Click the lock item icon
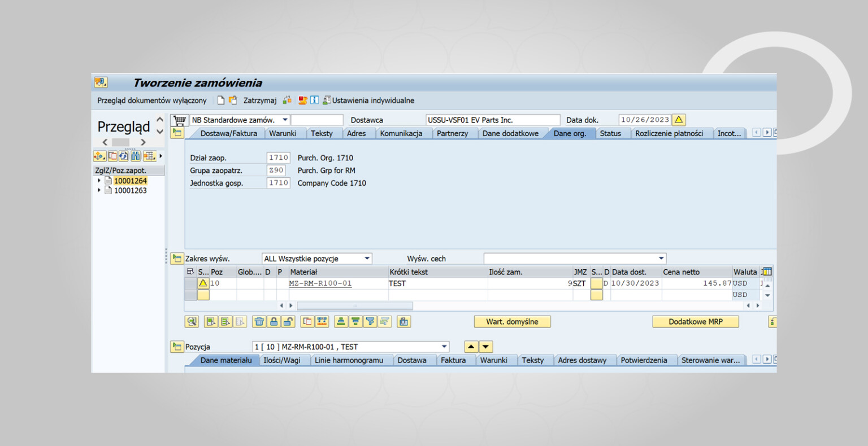 point(274,322)
